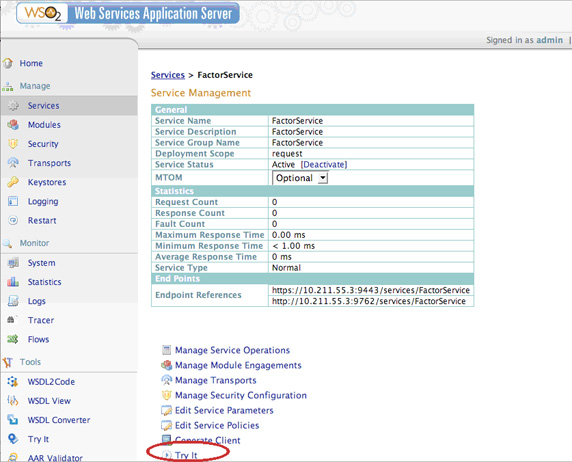Click the circled Try It link

186,455
